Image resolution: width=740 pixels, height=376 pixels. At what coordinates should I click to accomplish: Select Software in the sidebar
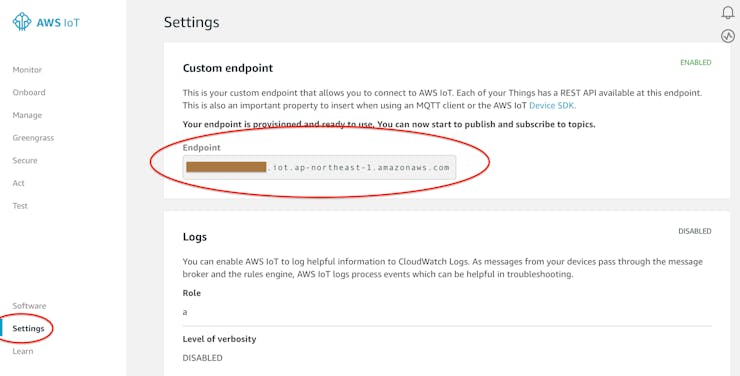29,306
